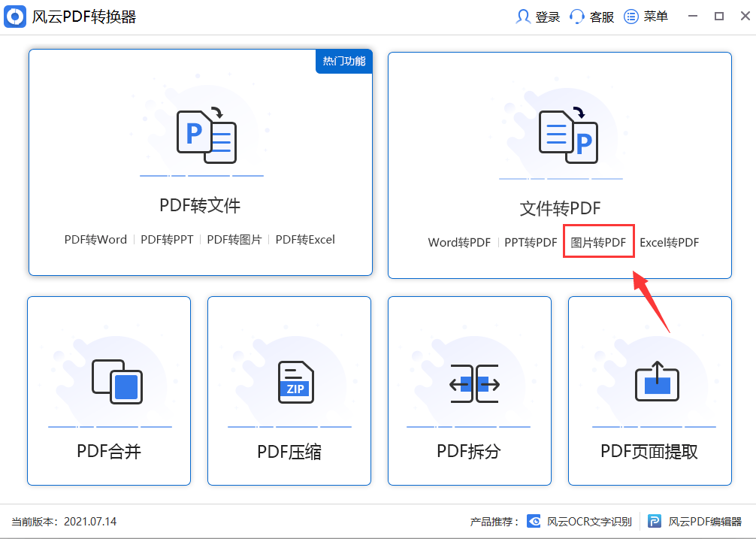Open 风云PDF编辑器 recommended product link
This screenshot has width=756, height=539.
coord(705,522)
